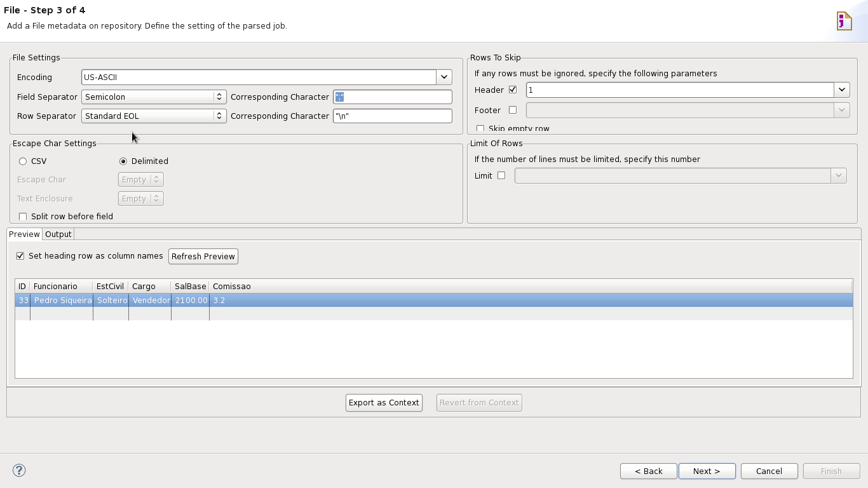The image size is (868, 488).
Task: Click Export as Context button
Action: (384, 402)
